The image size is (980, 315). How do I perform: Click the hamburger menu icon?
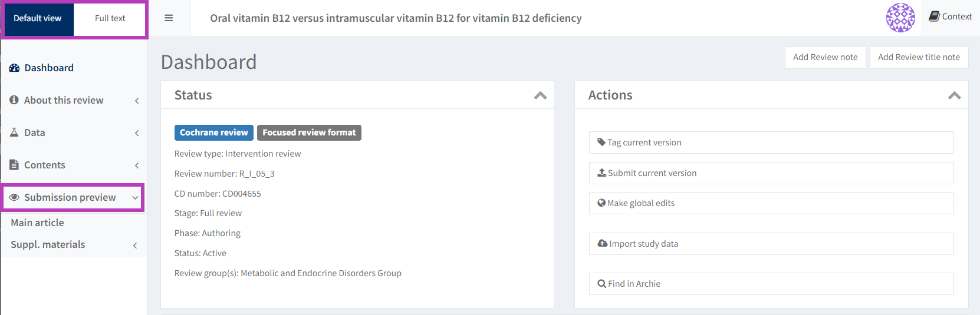click(x=169, y=18)
